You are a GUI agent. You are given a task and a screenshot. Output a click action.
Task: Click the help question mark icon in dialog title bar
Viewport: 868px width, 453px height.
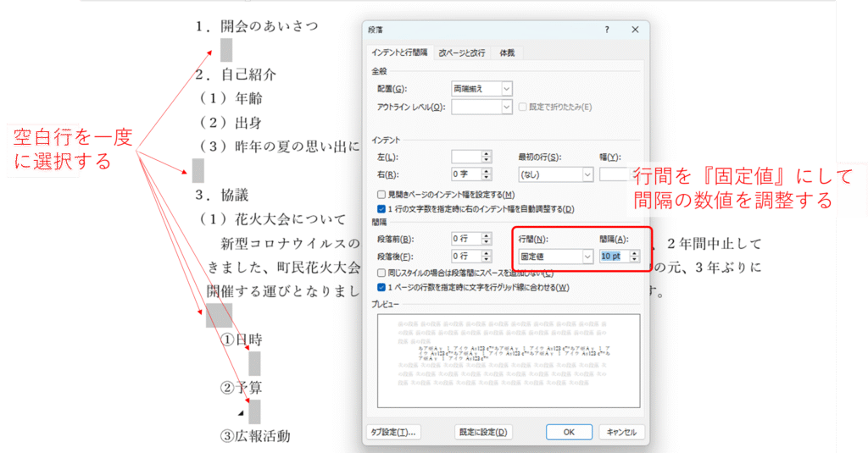606,30
